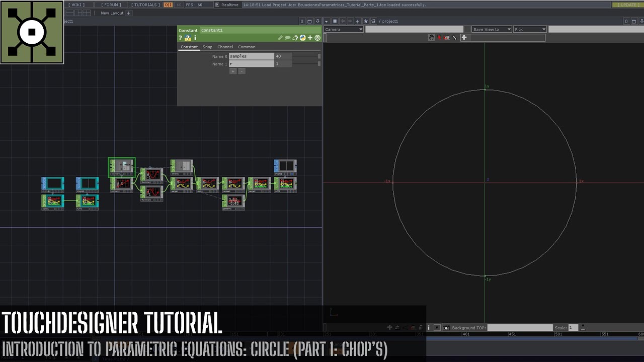Click the back arrow in the right pane bar

(343, 21)
